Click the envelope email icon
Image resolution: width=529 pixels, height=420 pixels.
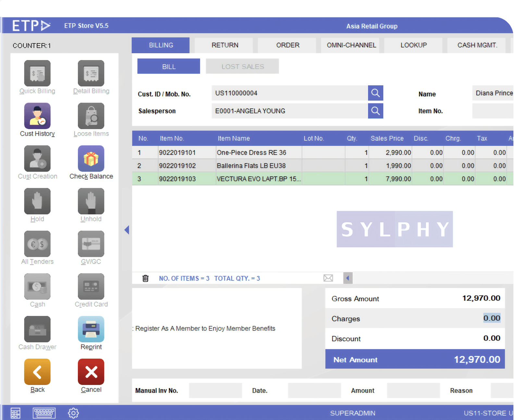tap(328, 278)
